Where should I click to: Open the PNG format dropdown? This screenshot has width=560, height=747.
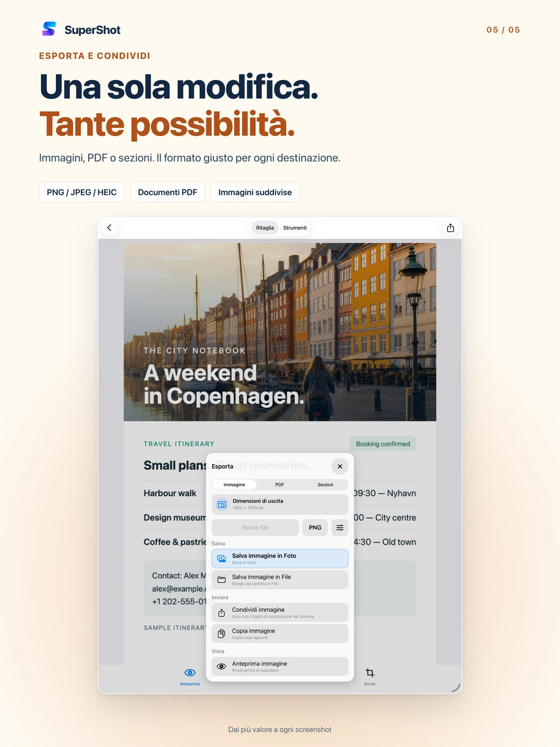(315, 528)
